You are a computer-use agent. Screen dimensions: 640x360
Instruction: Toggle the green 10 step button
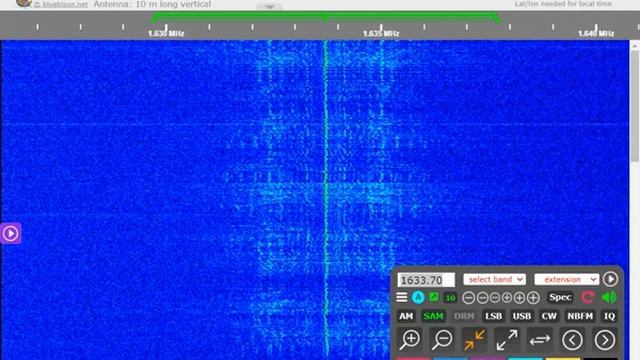[450, 298]
